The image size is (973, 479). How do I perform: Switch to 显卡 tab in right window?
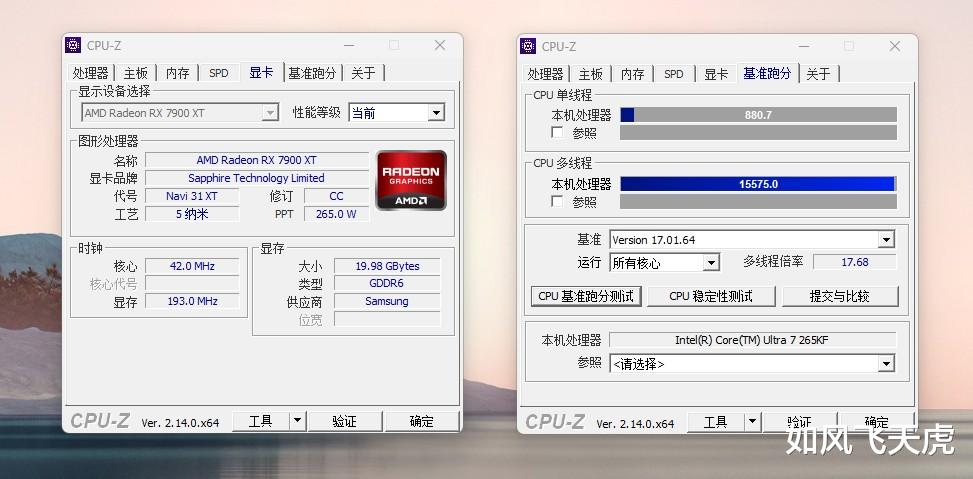pos(715,74)
